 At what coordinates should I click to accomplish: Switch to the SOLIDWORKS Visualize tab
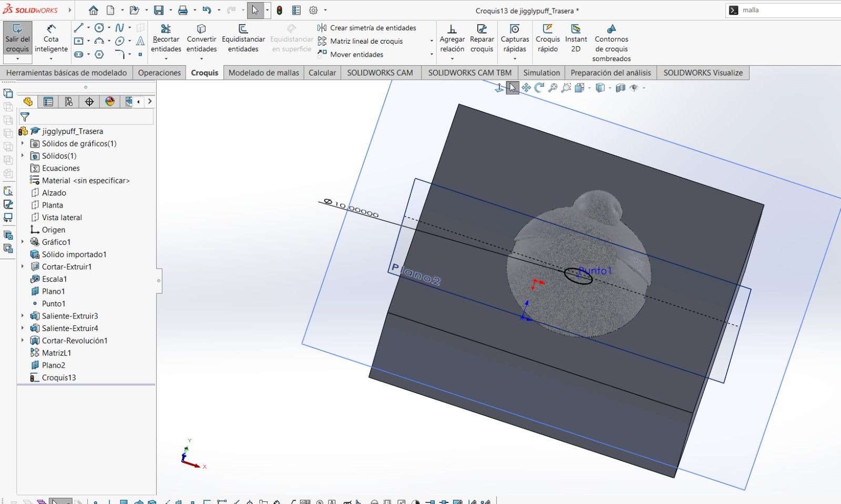pyautogui.click(x=703, y=73)
